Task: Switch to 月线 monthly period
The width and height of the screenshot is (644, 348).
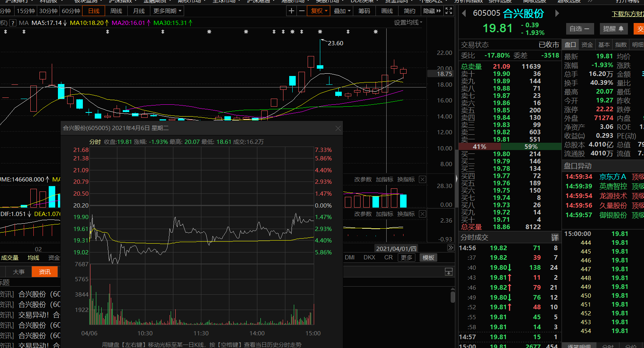Action: [x=139, y=11]
